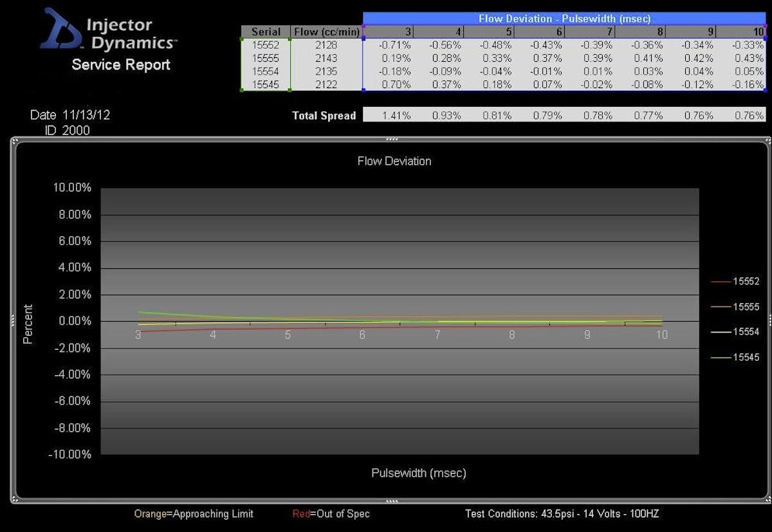Click the chart's top-center resize handle

(x=391, y=139)
